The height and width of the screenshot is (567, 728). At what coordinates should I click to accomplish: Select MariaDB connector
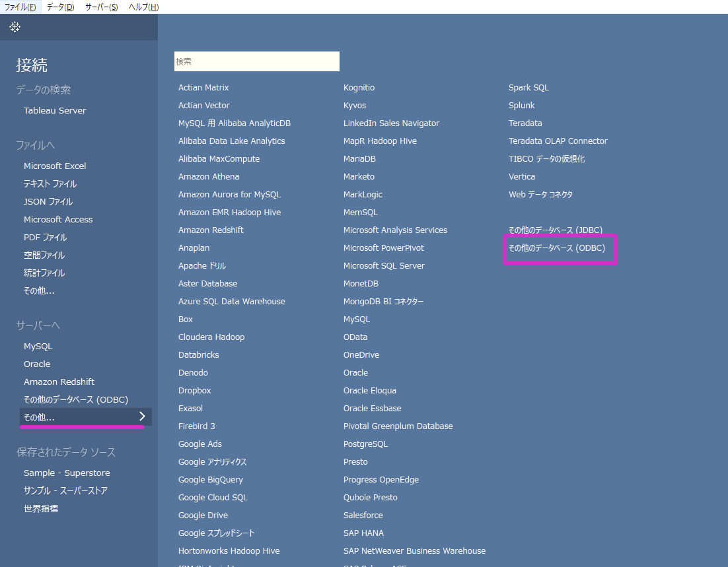[359, 158]
